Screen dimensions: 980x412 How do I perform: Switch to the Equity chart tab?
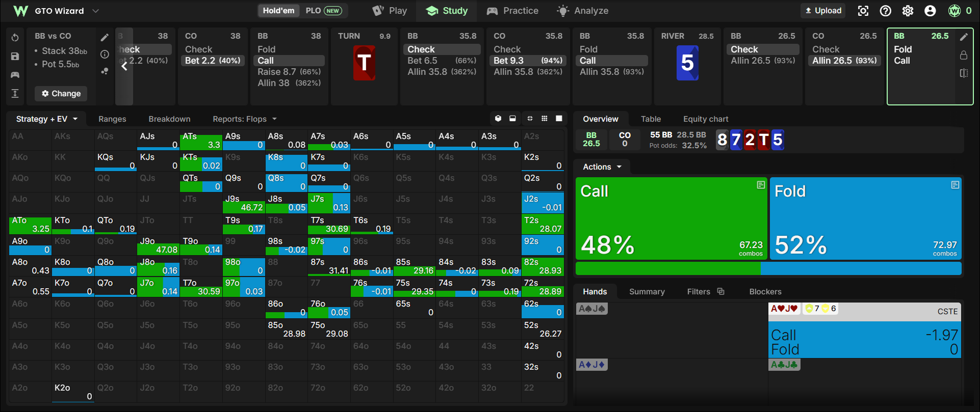(x=706, y=119)
